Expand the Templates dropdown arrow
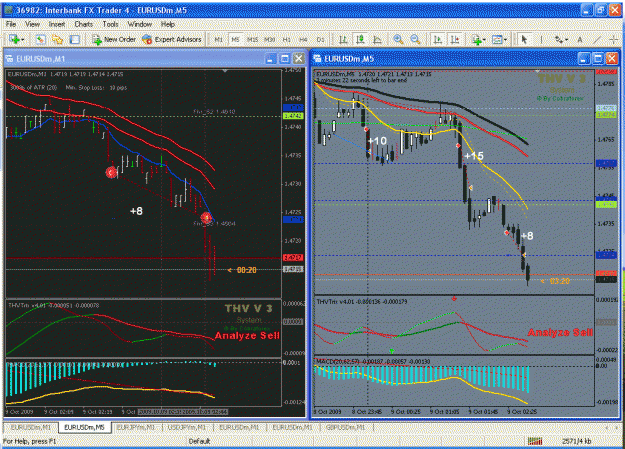 pyautogui.click(x=505, y=40)
